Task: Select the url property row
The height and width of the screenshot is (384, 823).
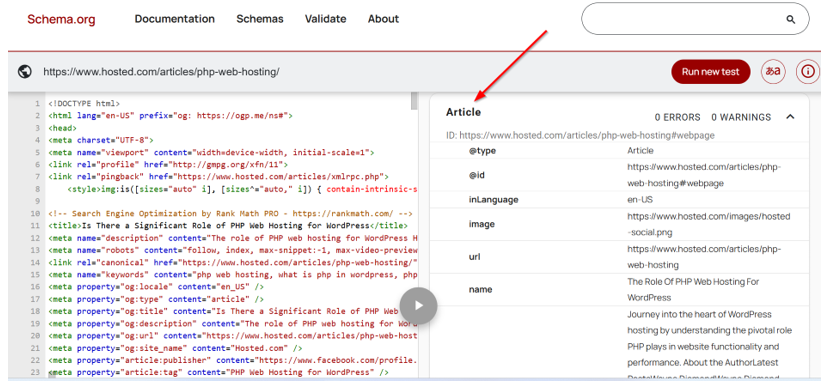Action: click(620, 257)
